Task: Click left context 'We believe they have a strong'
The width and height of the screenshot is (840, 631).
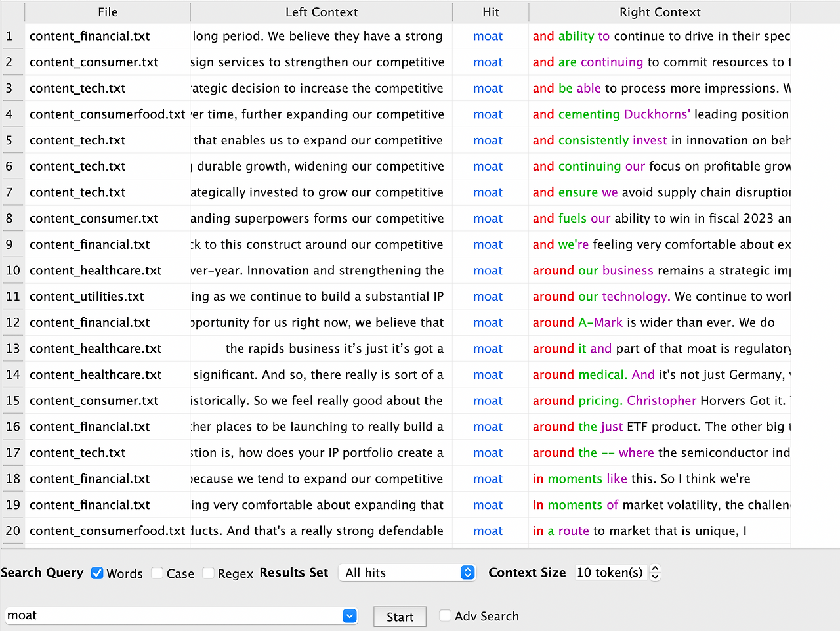Action: click(355, 37)
